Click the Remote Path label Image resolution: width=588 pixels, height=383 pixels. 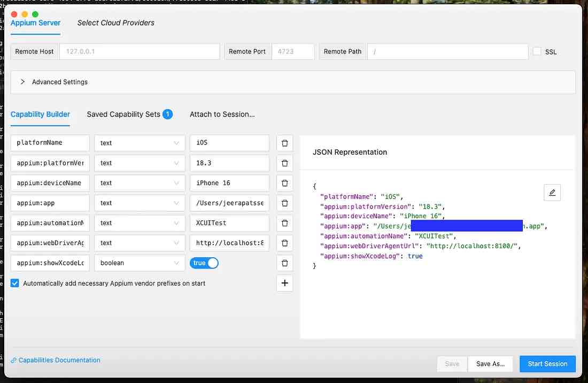(342, 51)
